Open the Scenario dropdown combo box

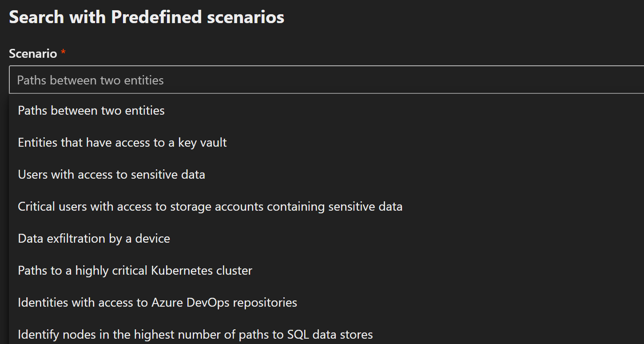tap(326, 80)
